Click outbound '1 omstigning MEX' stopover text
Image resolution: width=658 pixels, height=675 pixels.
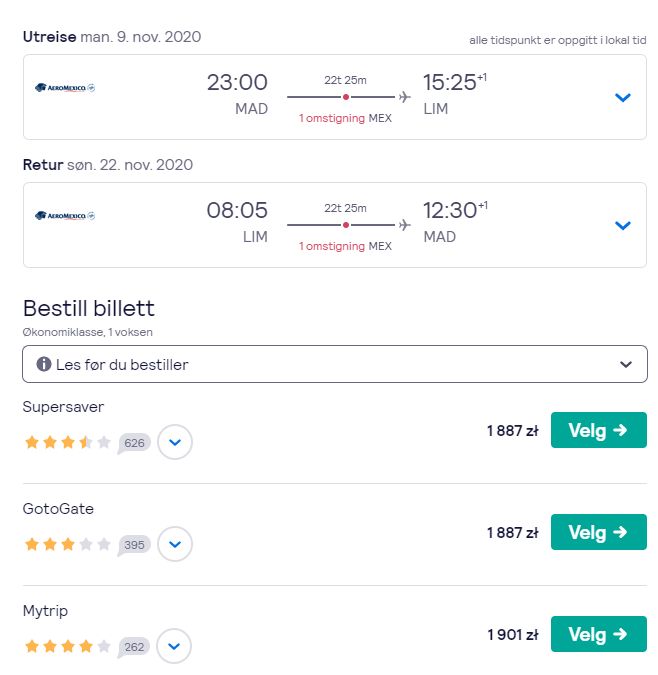coord(345,118)
